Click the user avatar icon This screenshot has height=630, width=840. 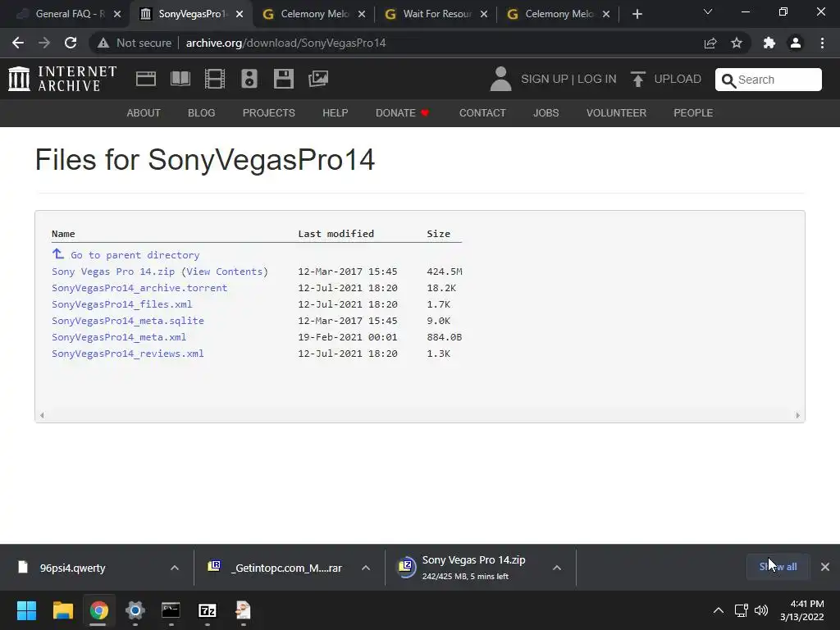coord(501,79)
